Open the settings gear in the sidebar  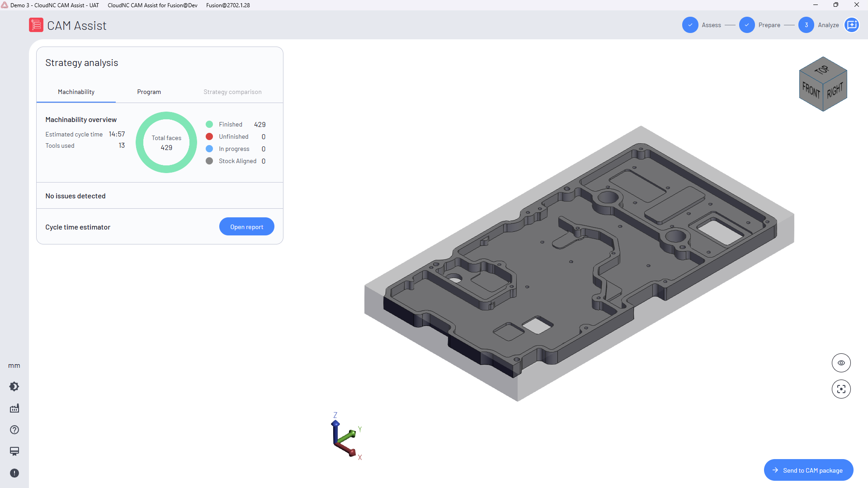14,387
